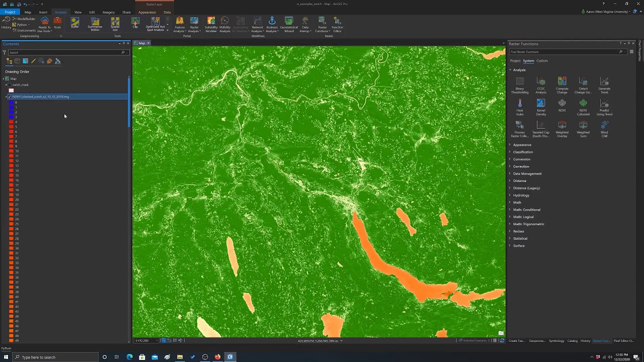Open CCDC Analysis raster function
This screenshot has width=644, height=362.
tap(541, 85)
